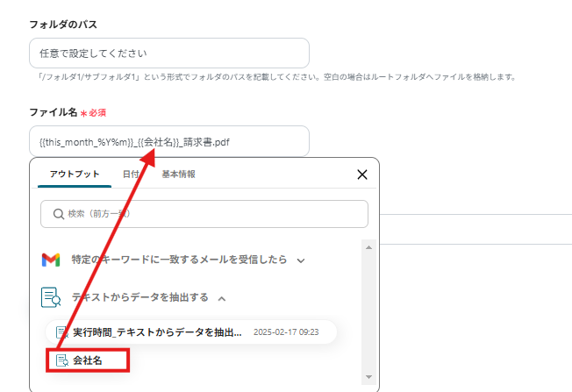Click the scrollbar down arrow
Viewport: 572px width, 392px height.
click(x=368, y=377)
